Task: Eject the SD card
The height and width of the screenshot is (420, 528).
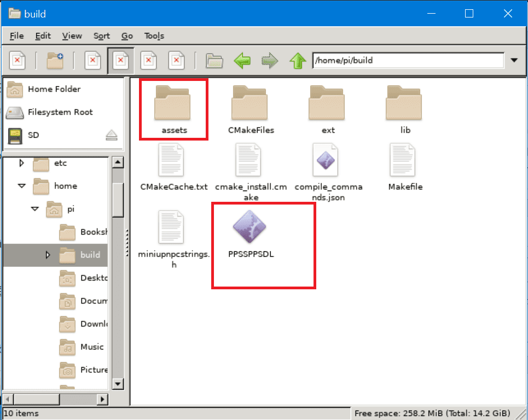Action: tap(112, 135)
